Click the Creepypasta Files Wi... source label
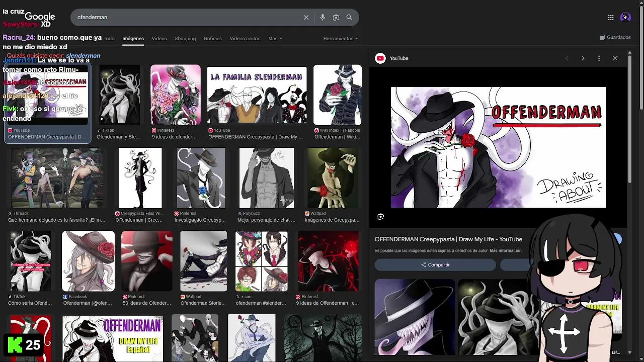Viewport: 644px width, 362px height. pos(141,213)
